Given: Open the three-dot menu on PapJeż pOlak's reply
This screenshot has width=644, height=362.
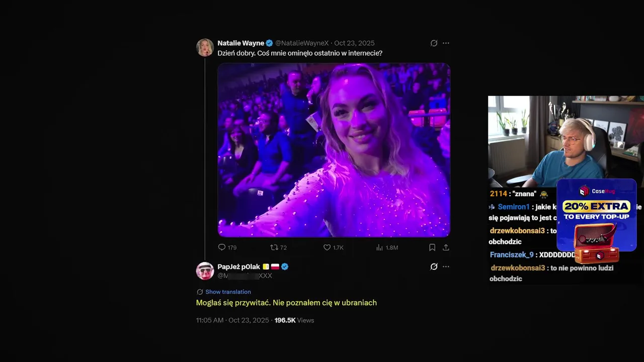Looking at the screenshot, I should coord(446,266).
